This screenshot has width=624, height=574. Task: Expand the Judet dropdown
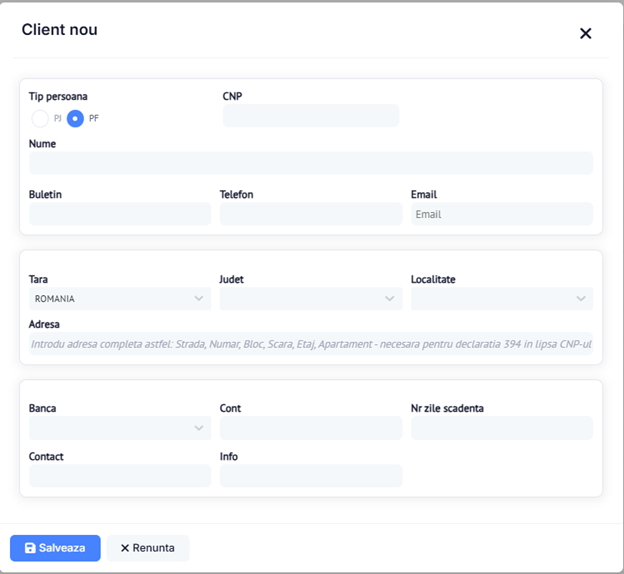(x=310, y=298)
